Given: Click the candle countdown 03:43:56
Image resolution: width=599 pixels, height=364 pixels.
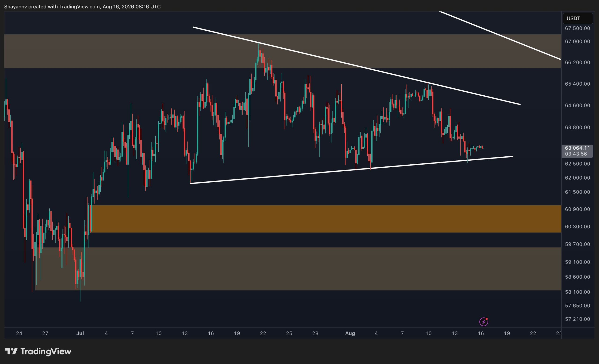Looking at the screenshot, I should click(x=576, y=154).
